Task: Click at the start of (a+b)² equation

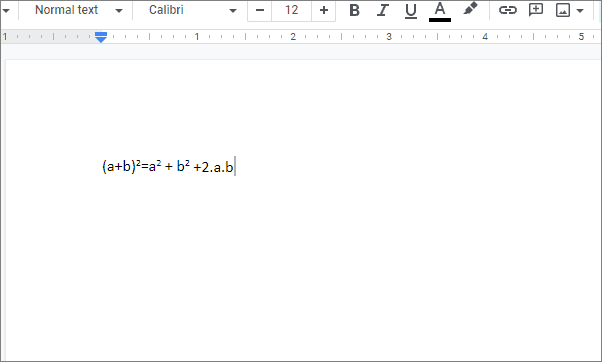Action: click(x=103, y=167)
